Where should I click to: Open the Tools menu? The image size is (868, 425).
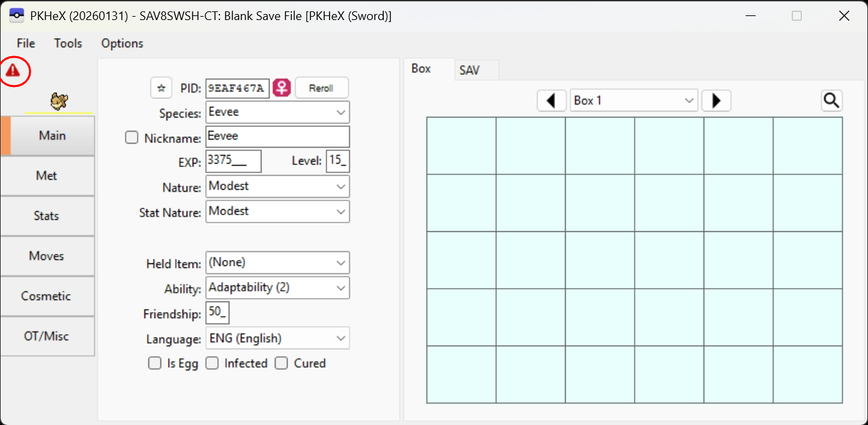tap(68, 43)
